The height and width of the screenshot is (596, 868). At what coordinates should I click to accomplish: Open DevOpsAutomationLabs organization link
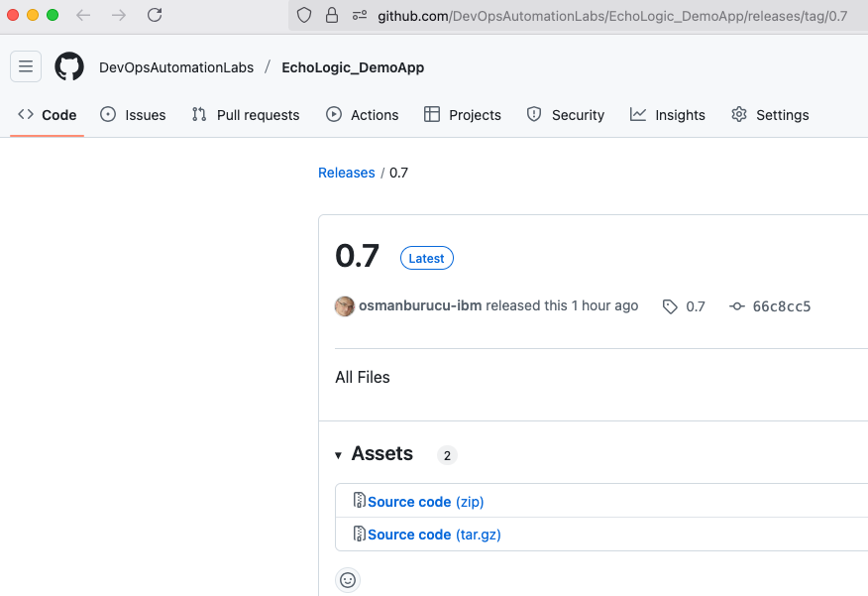tap(176, 67)
